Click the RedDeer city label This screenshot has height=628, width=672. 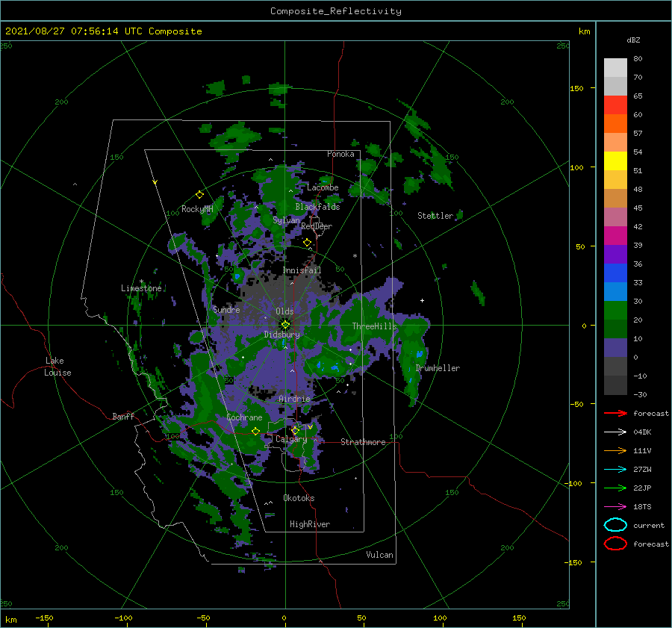coord(317,226)
